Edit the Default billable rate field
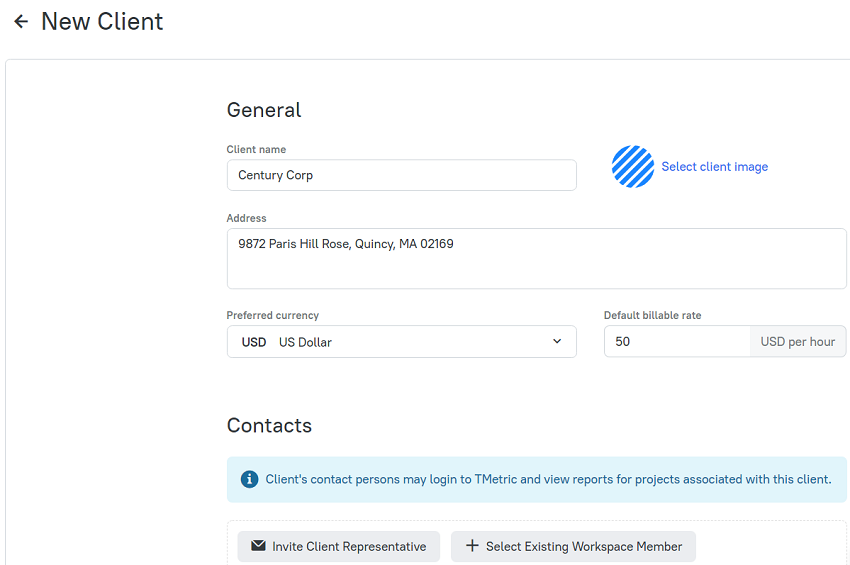Viewport: 850px width, 565px height. 677,342
